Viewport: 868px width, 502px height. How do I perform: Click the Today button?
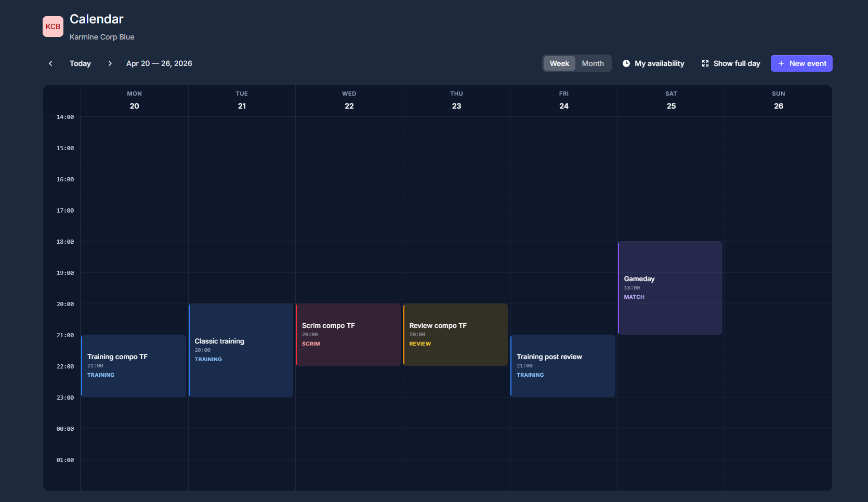[80, 63]
